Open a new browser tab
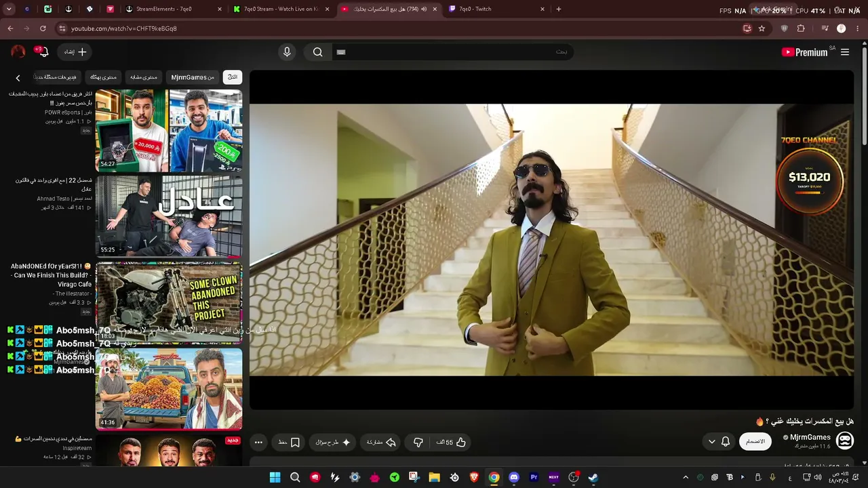Viewport: 868px width, 488px height. tap(559, 9)
